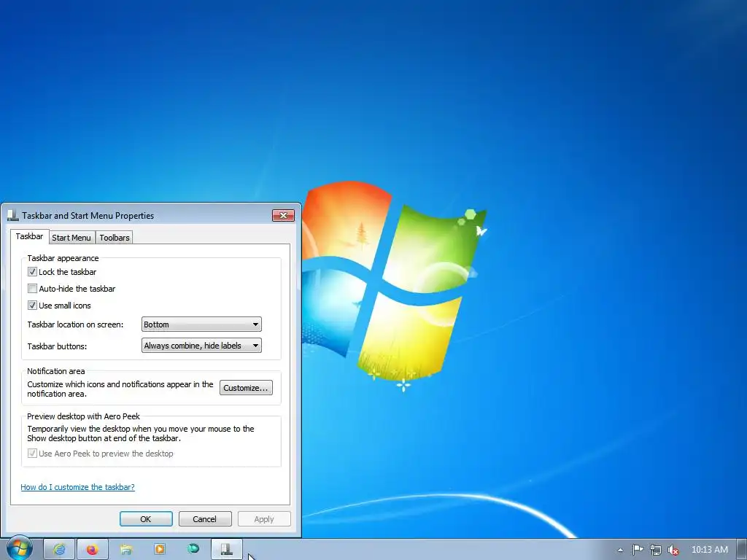
Task: Click the Cancel button
Action: click(x=205, y=519)
